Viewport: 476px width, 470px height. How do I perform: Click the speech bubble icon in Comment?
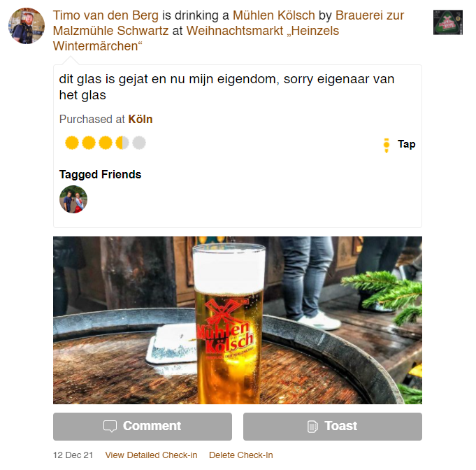pos(110,426)
